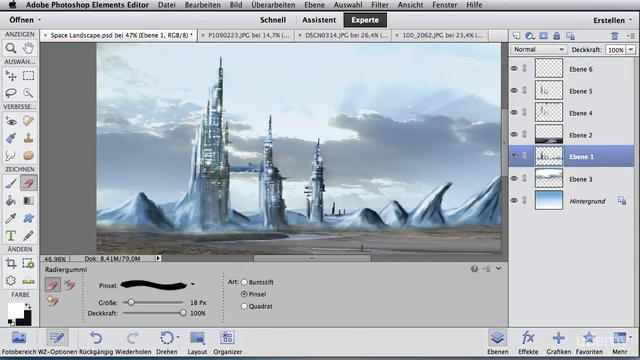
Task: Lock all pixels padlock icon
Action: point(556,36)
